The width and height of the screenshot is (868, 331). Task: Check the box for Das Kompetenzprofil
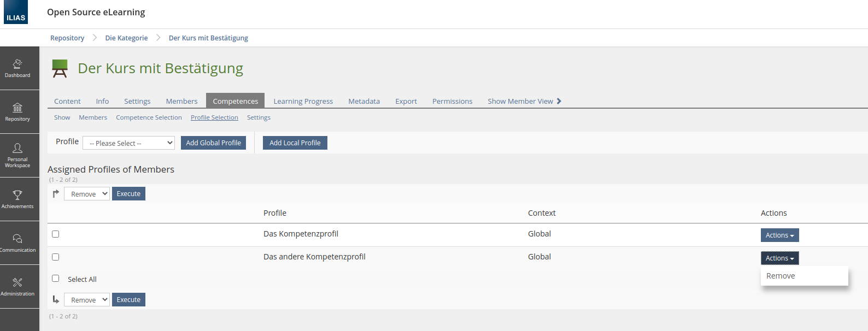[55, 234]
